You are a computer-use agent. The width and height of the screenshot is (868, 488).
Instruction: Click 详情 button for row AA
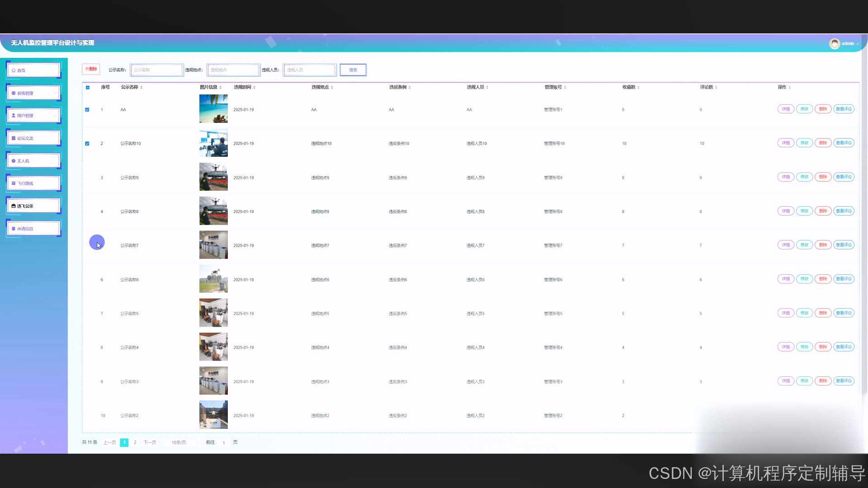(x=786, y=109)
